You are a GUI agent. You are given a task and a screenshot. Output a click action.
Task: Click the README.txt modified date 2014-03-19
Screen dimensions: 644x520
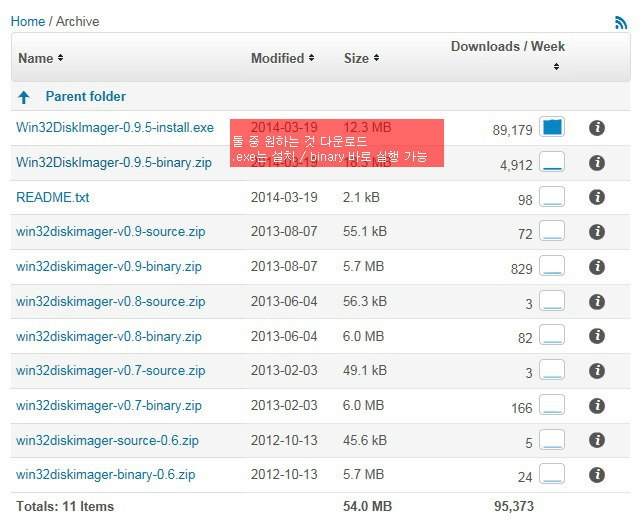284,198
